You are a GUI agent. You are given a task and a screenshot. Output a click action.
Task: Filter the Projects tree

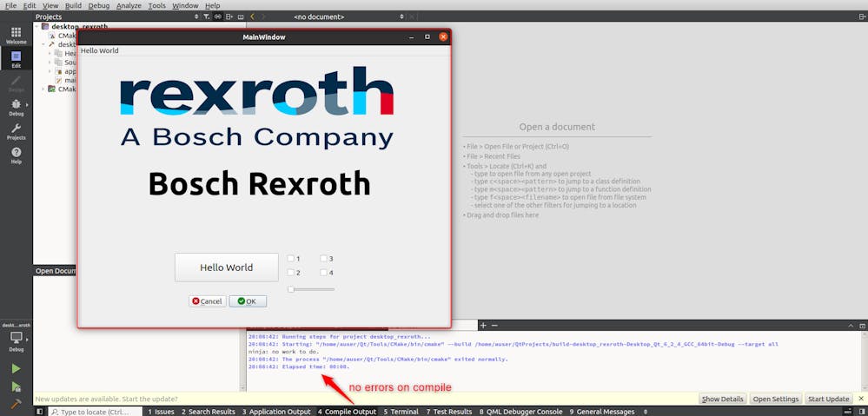(207, 17)
